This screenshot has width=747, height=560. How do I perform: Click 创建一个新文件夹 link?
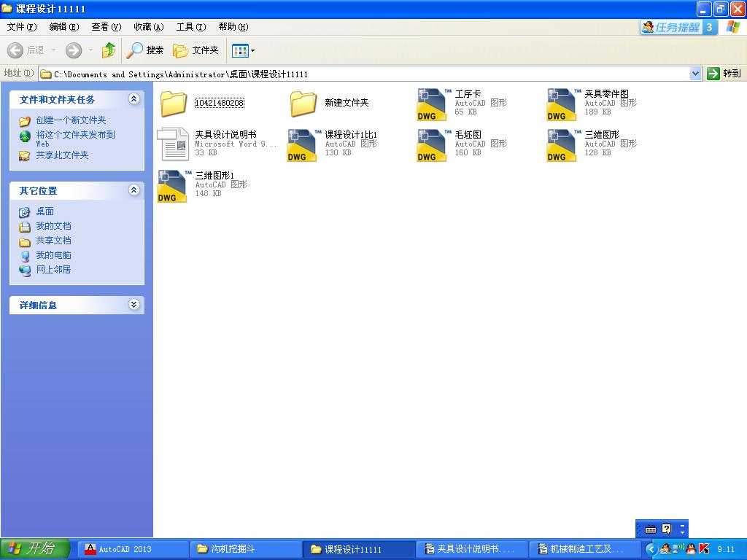(x=71, y=120)
